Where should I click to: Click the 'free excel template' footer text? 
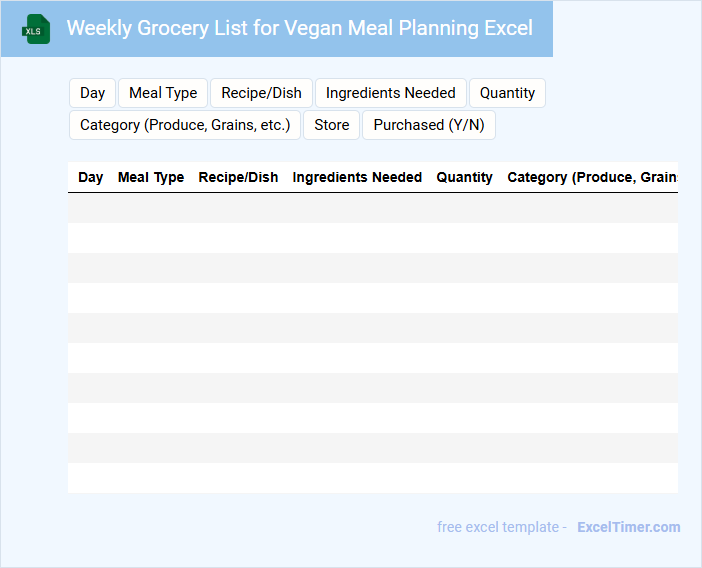[x=502, y=527]
